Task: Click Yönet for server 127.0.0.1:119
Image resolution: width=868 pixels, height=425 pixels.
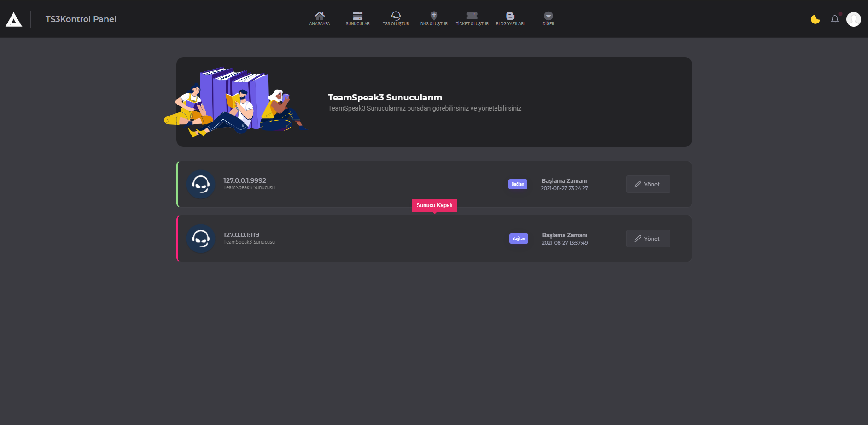Action: tap(648, 239)
